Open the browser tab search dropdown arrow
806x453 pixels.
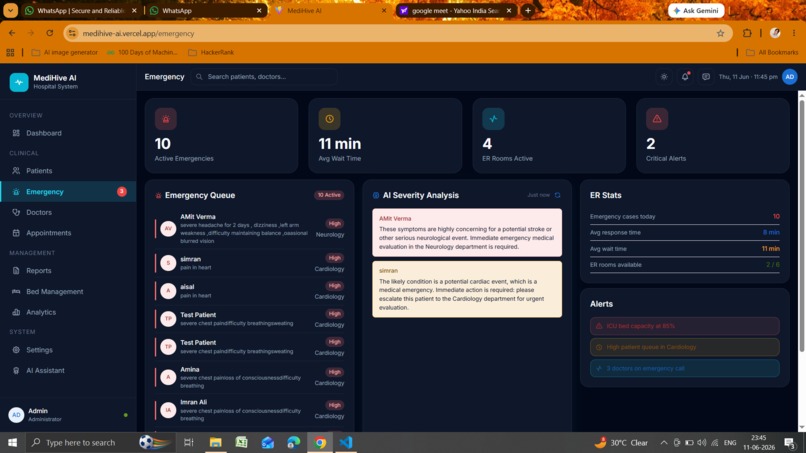coord(10,10)
